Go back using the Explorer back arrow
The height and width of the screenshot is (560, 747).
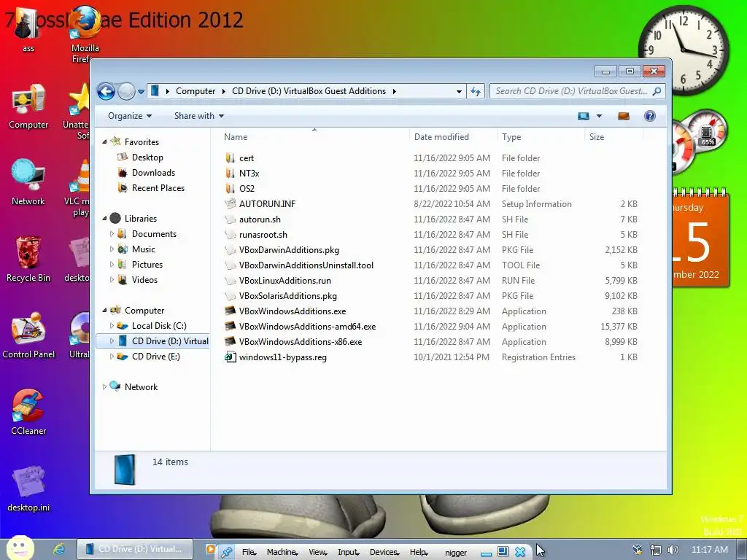pos(106,91)
